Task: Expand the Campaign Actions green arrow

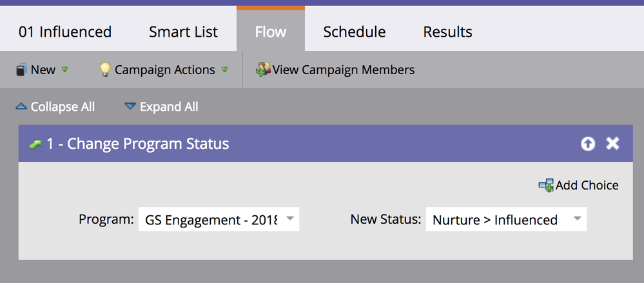Action: point(225,70)
